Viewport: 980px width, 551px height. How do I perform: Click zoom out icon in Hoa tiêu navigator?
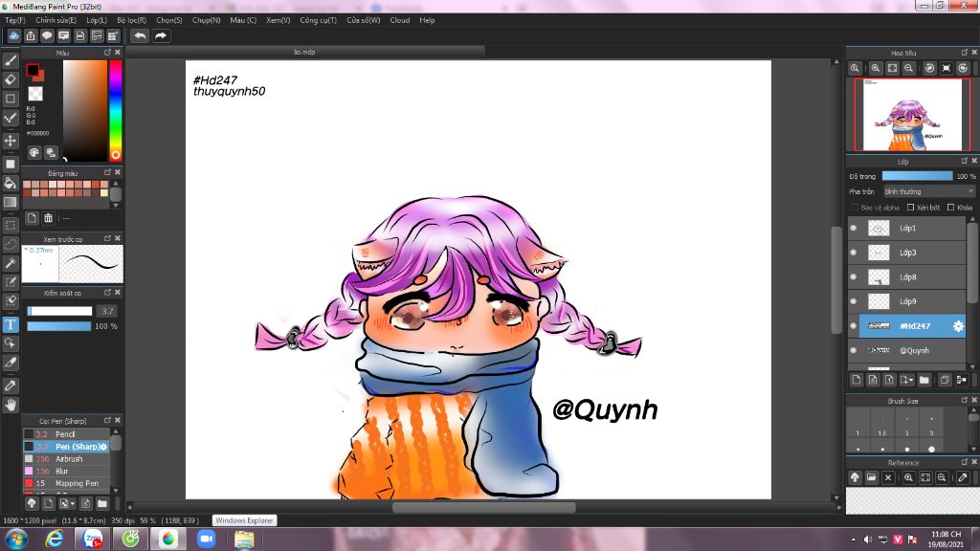(909, 68)
